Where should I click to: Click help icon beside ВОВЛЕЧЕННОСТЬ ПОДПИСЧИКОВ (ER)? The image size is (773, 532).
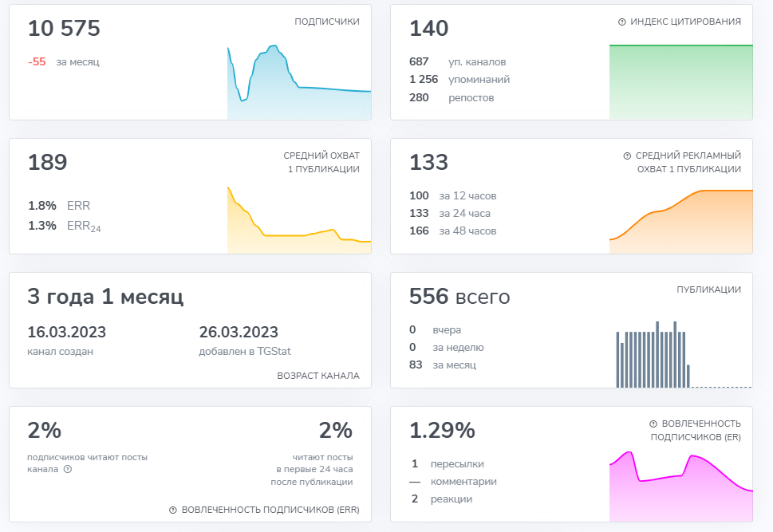[654, 424]
